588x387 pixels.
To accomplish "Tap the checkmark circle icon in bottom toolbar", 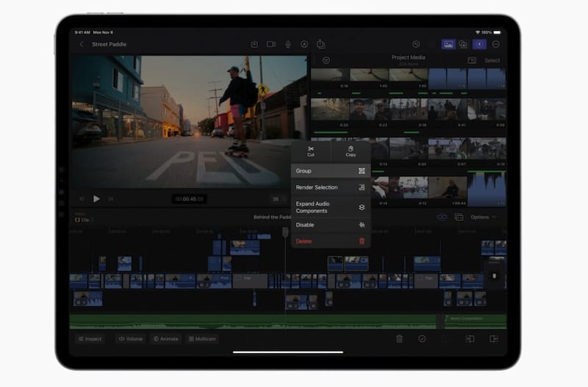I will [422, 339].
